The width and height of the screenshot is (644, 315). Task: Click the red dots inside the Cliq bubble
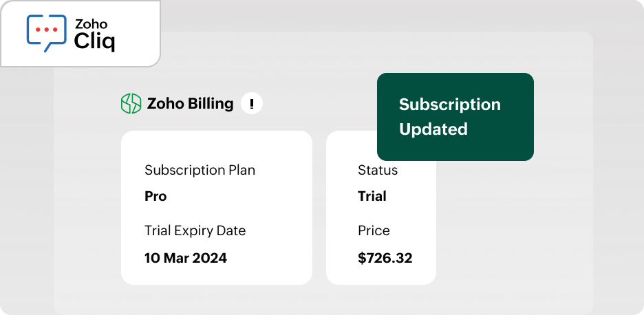click(x=46, y=30)
